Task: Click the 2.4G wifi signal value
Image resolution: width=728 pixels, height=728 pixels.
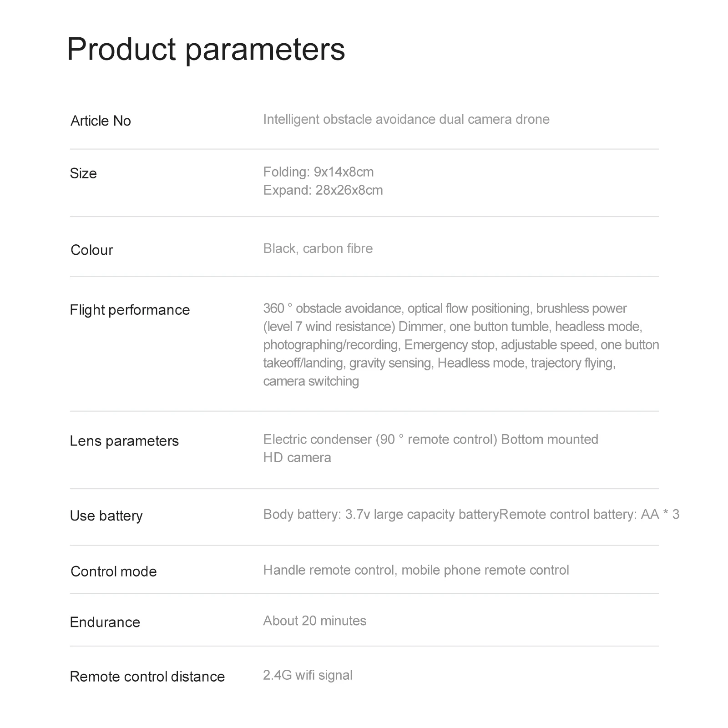Action: (x=308, y=675)
